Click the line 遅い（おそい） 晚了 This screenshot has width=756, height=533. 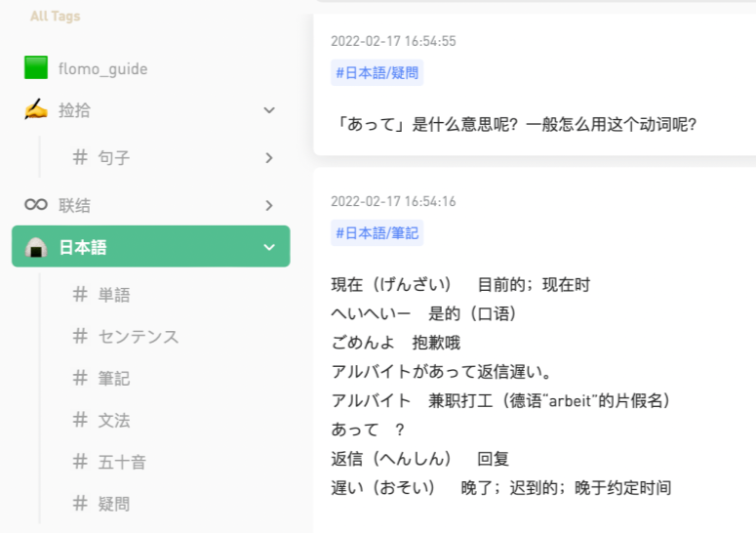pyautogui.click(x=501, y=488)
